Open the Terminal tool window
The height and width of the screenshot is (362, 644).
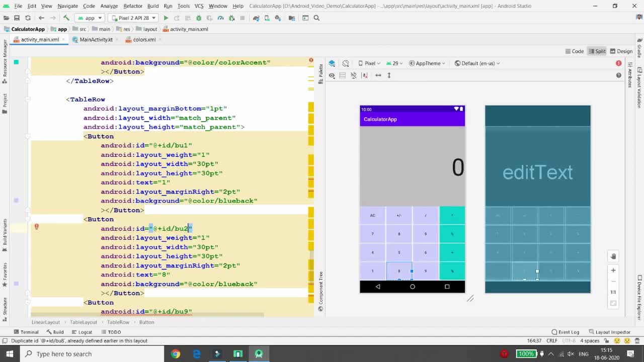26,332
